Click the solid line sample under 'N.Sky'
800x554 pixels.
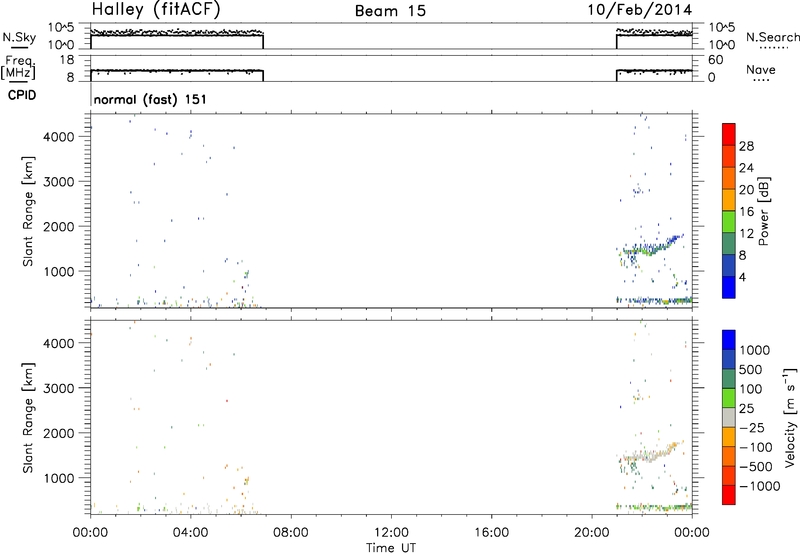(19, 47)
